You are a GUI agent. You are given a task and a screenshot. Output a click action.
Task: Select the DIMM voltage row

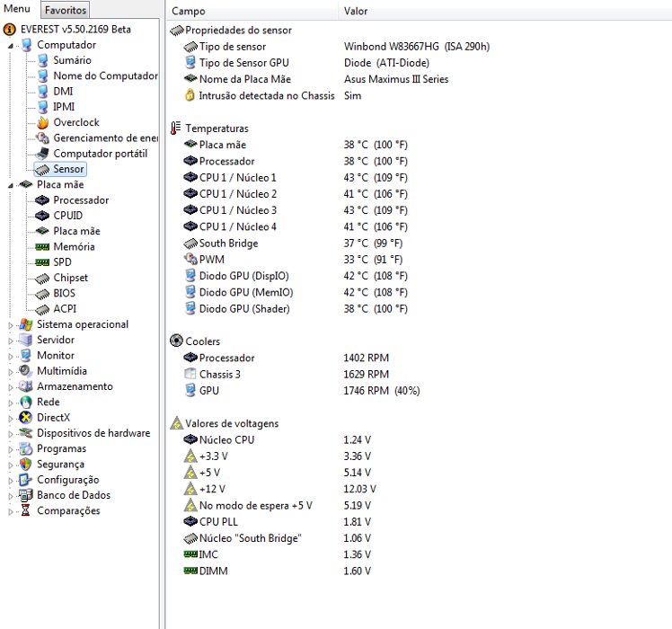(278, 571)
